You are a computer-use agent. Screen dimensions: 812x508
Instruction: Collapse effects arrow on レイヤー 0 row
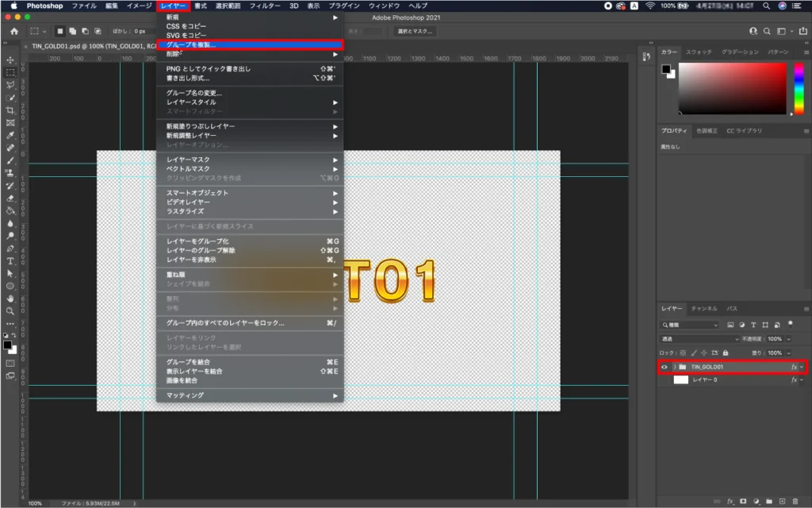pyautogui.click(x=802, y=380)
